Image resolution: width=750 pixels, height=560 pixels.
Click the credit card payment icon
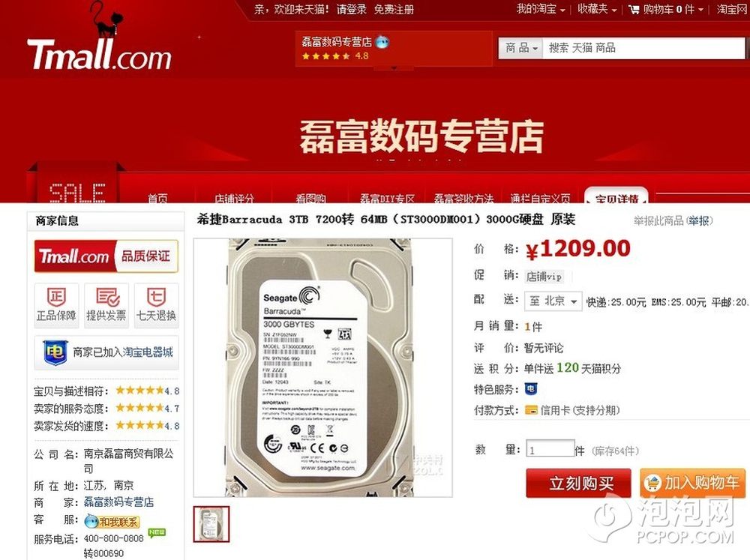click(531, 410)
